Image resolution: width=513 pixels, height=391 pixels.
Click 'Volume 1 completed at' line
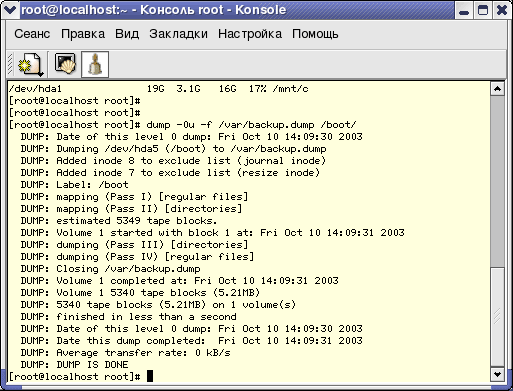point(179,281)
